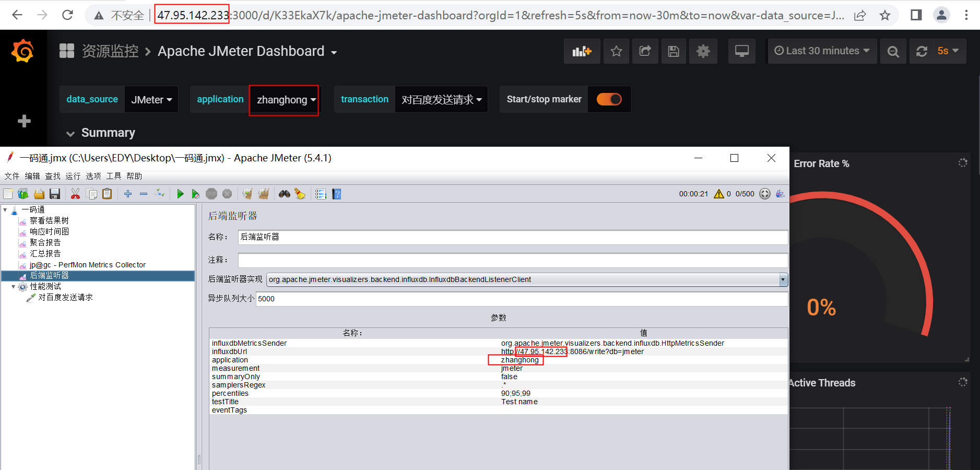
Task: Open the 运行 menu in JMeter
Action: point(73,177)
